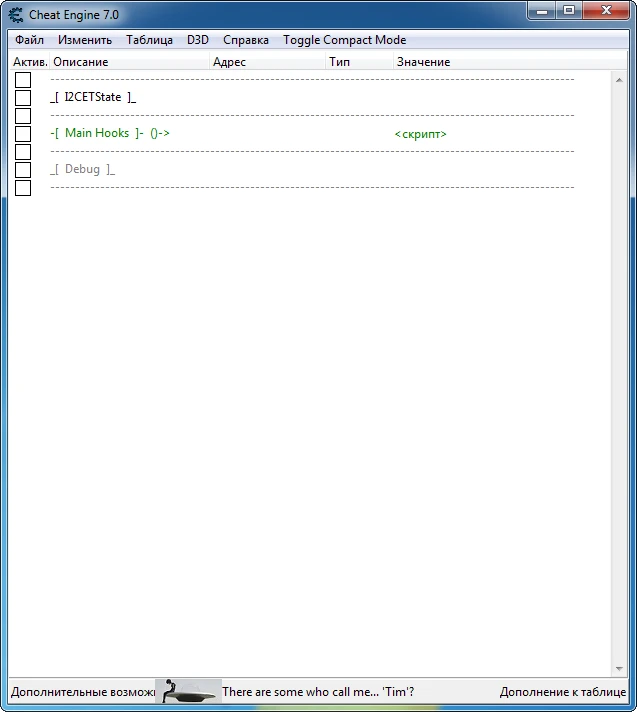Select the Main Hooks entry

[x=110, y=133]
